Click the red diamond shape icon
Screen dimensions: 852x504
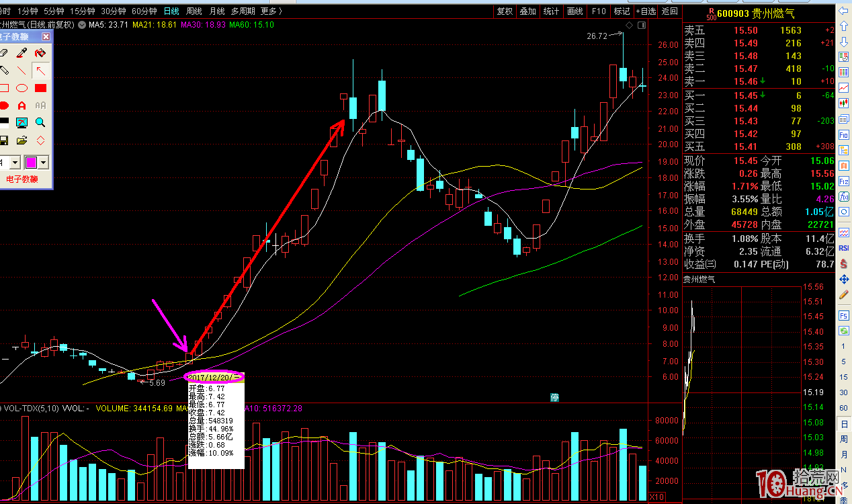pos(40,140)
